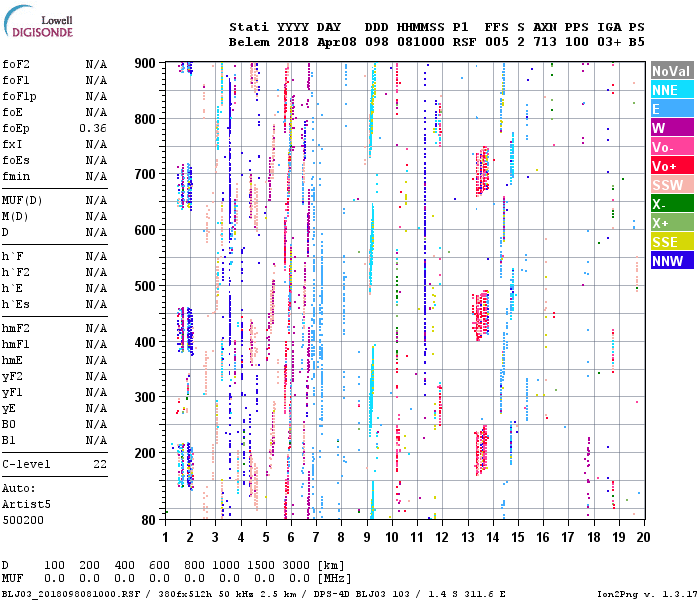700x600 pixels.
Task: Click the Ion2Png version text
Action: pyautogui.click(x=647, y=594)
